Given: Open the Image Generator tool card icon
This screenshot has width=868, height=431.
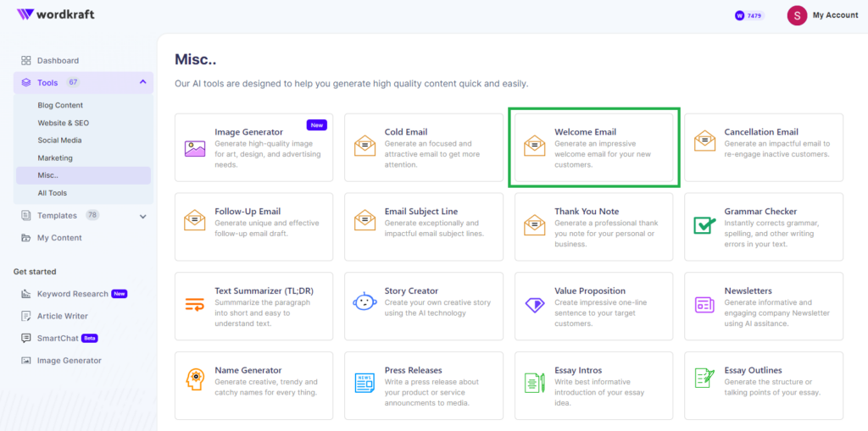Looking at the screenshot, I should (x=195, y=148).
